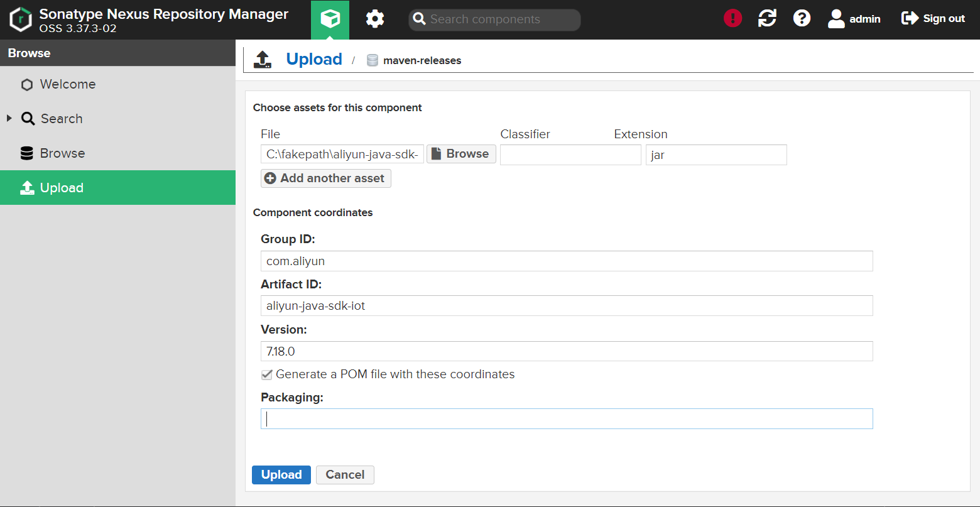Click the upload tray icon beside Upload title
Image resolution: width=980 pixels, height=507 pixels.
point(263,60)
